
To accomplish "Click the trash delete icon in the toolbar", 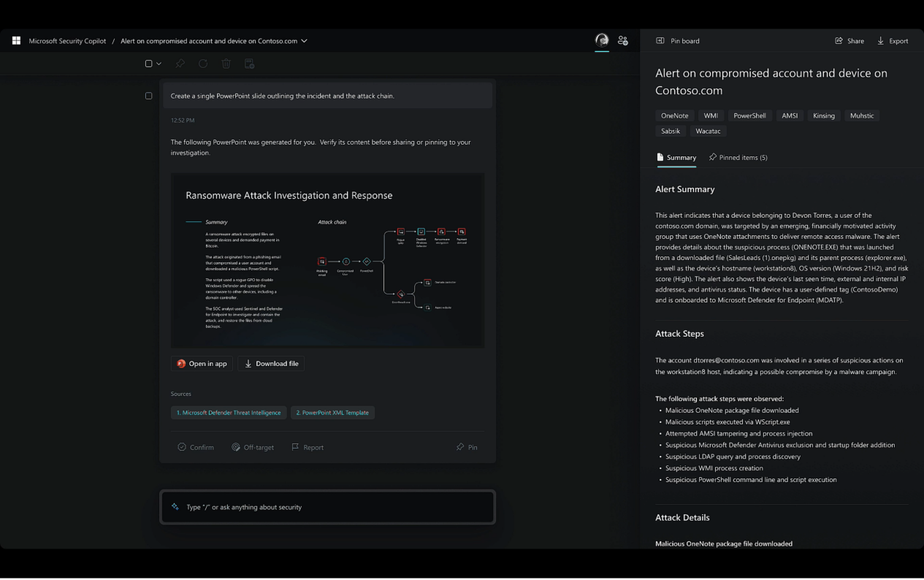I will [x=226, y=64].
